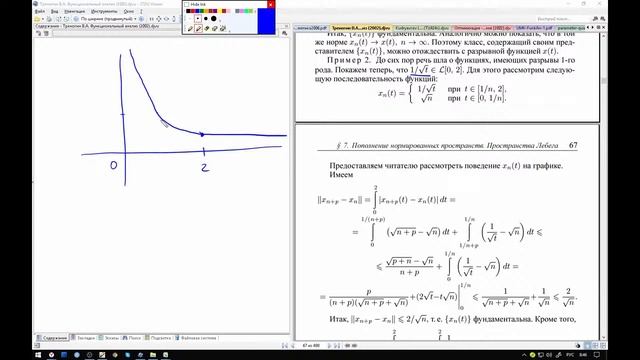Pick the yellow ink color swatch
640x360 pixels.
click(220, 11)
